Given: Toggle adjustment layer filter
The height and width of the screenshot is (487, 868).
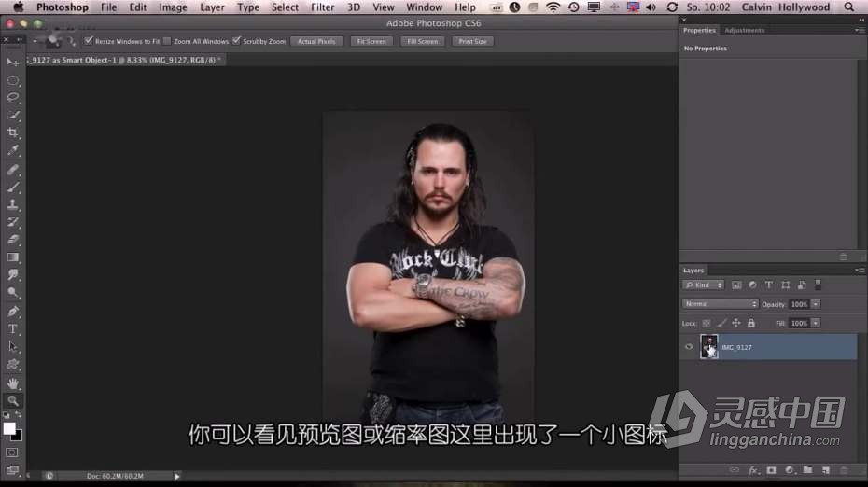Looking at the screenshot, I should 752,285.
